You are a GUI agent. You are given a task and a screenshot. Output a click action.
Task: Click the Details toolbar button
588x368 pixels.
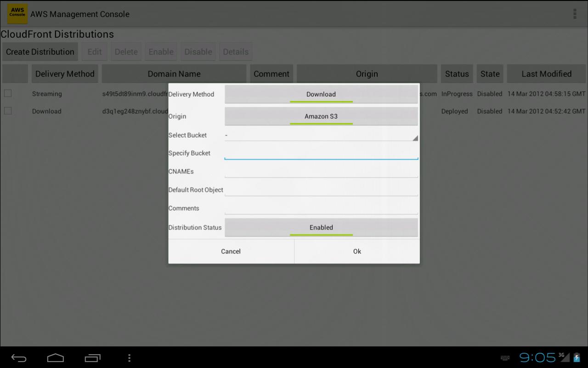236,52
